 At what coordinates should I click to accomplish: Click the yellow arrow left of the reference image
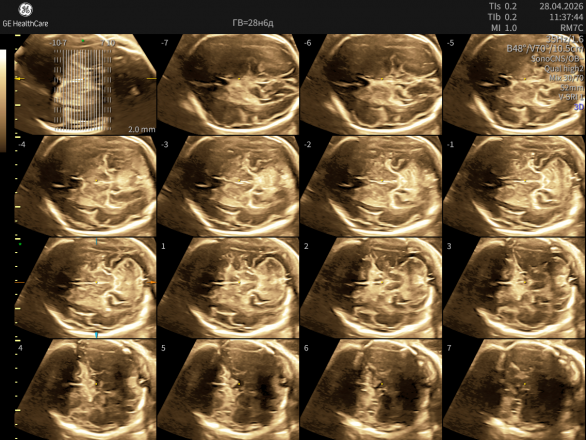pos(20,79)
